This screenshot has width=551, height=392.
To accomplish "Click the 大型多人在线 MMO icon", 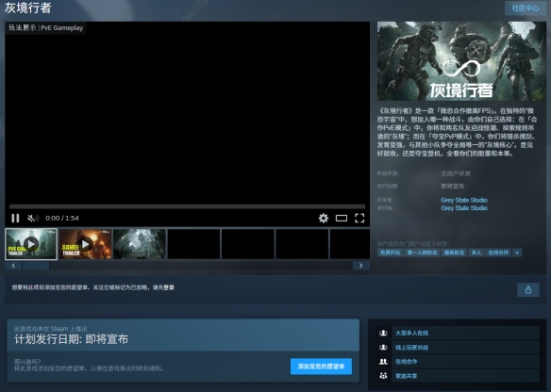I will [383, 333].
